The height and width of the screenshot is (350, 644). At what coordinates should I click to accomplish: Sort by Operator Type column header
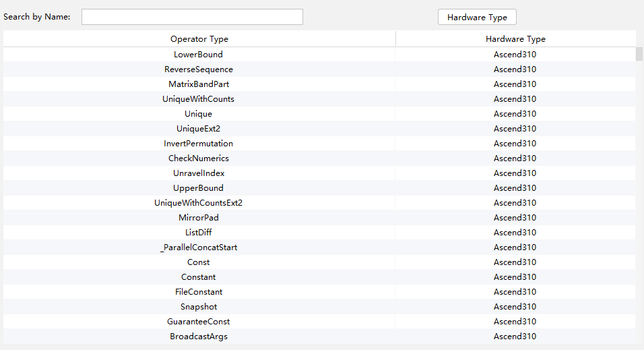tap(199, 39)
